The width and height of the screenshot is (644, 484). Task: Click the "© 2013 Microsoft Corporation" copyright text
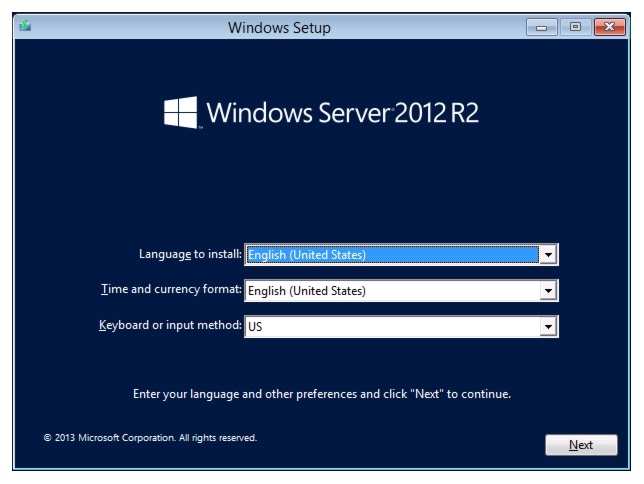click(150, 438)
